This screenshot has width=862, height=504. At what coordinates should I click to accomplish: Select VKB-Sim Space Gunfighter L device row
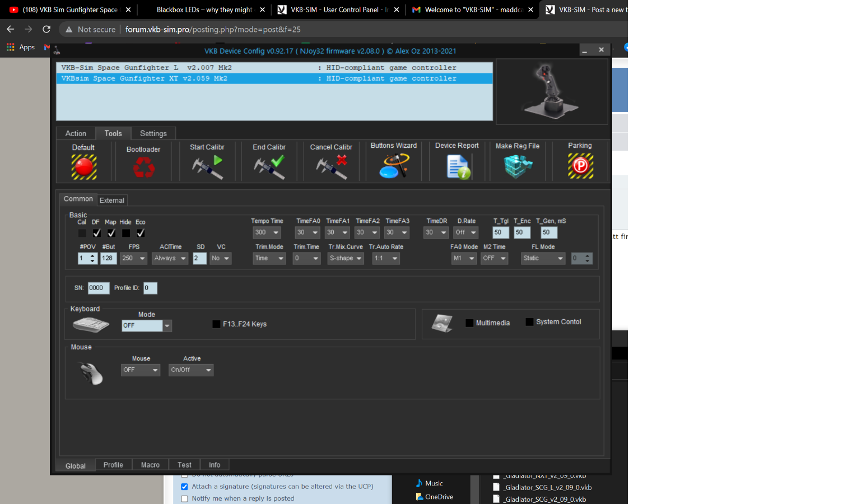pos(274,68)
